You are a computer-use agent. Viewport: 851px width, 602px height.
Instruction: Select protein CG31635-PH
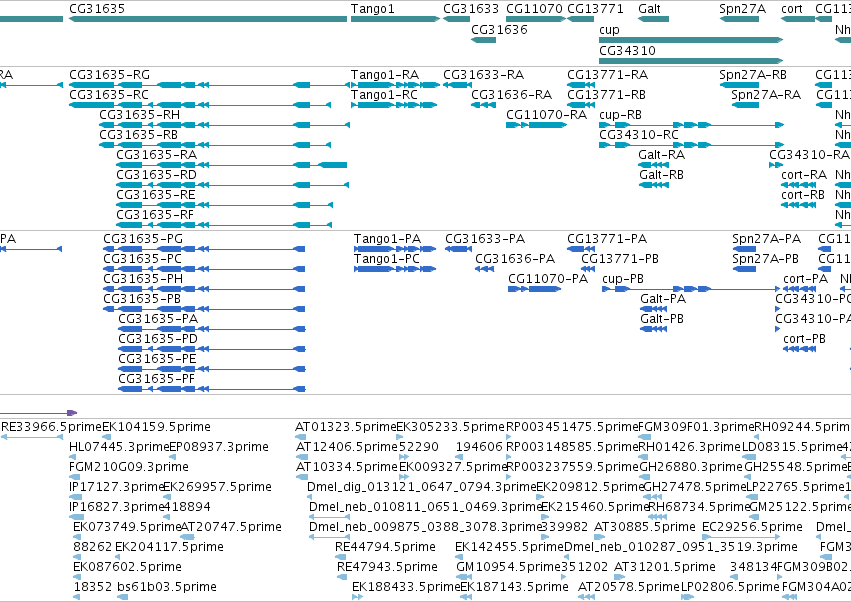143,279
